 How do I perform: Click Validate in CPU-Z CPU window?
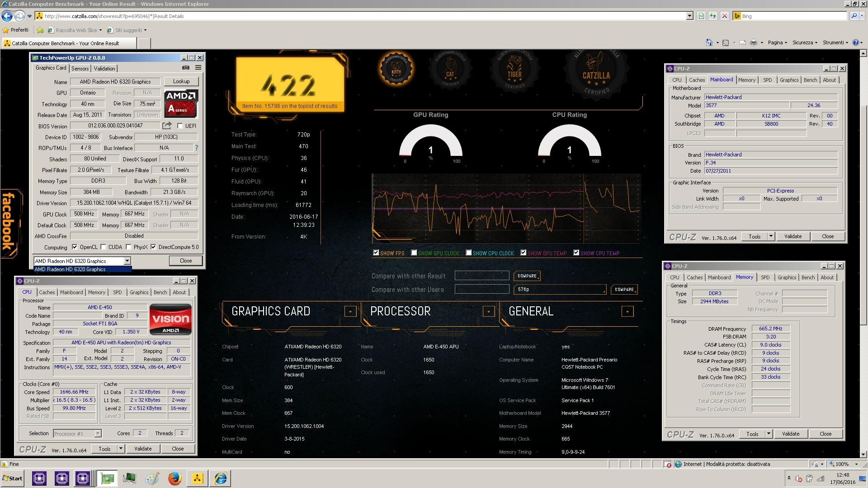(143, 449)
